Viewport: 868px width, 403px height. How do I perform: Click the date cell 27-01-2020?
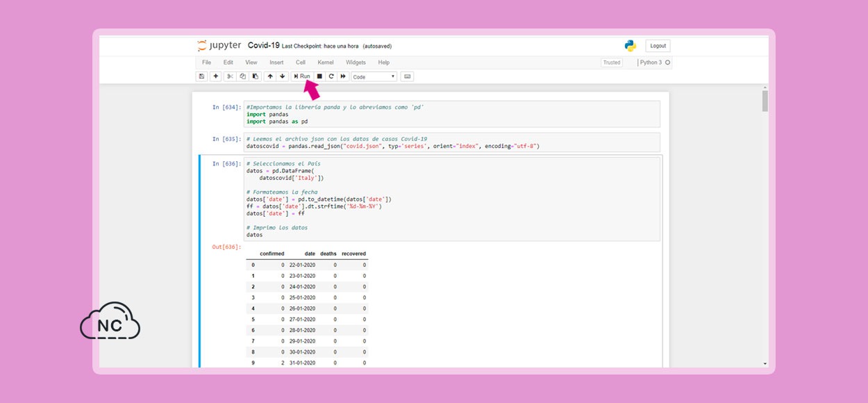pyautogui.click(x=302, y=319)
